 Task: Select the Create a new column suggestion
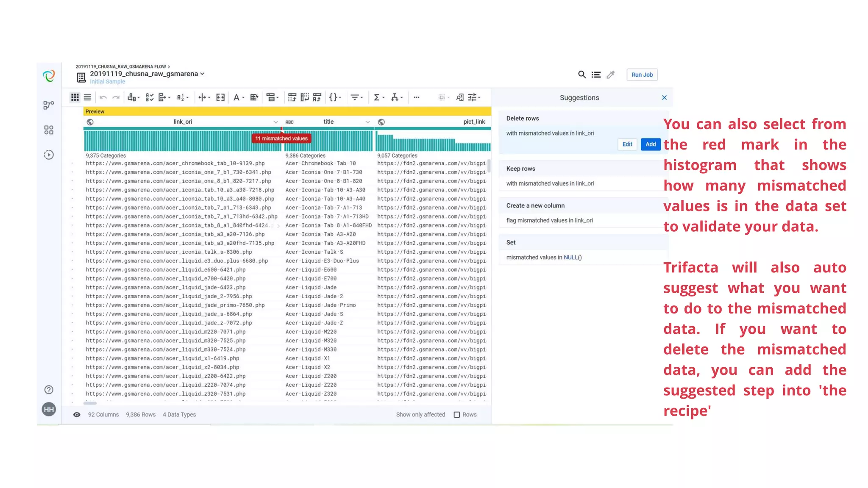coord(583,213)
